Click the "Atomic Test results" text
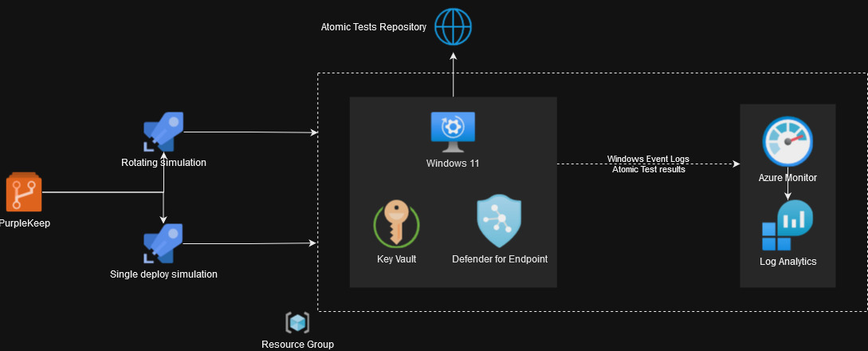868x351 pixels. (648, 169)
